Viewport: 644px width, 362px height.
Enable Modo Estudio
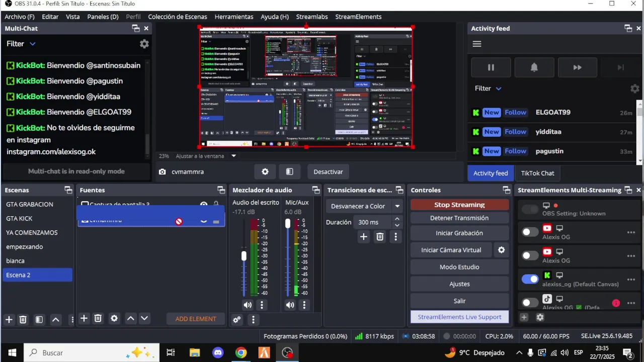(x=459, y=267)
